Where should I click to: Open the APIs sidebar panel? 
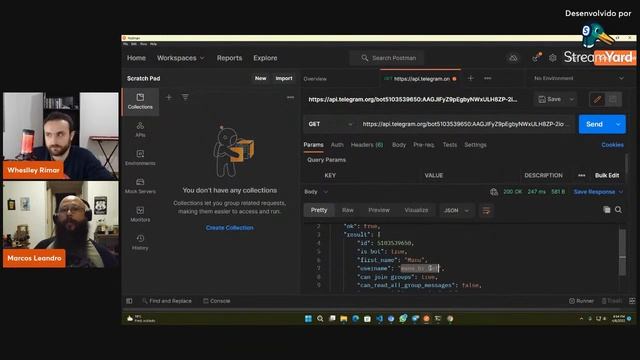[140, 129]
